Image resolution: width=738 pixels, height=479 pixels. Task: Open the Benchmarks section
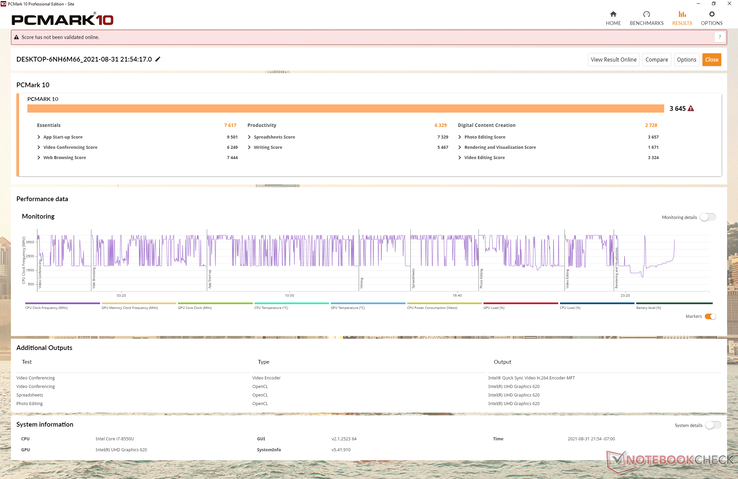[x=646, y=18]
